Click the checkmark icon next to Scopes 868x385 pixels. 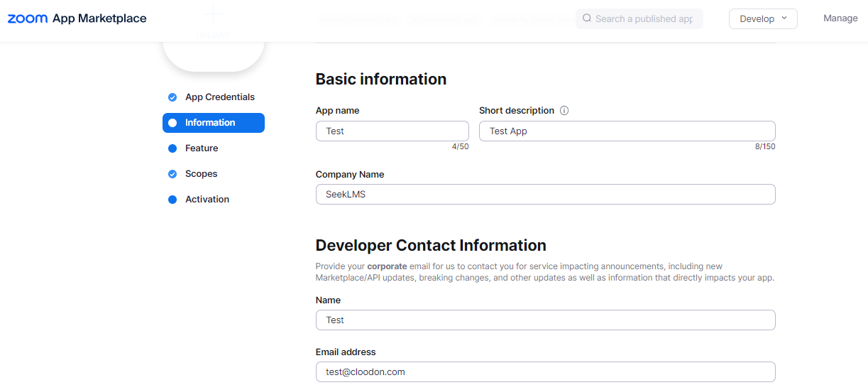click(x=172, y=174)
